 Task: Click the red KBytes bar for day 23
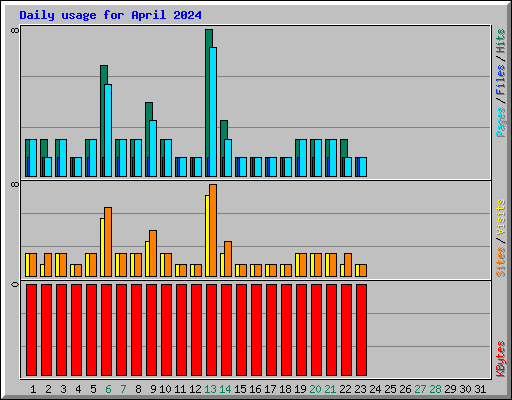click(361, 330)
